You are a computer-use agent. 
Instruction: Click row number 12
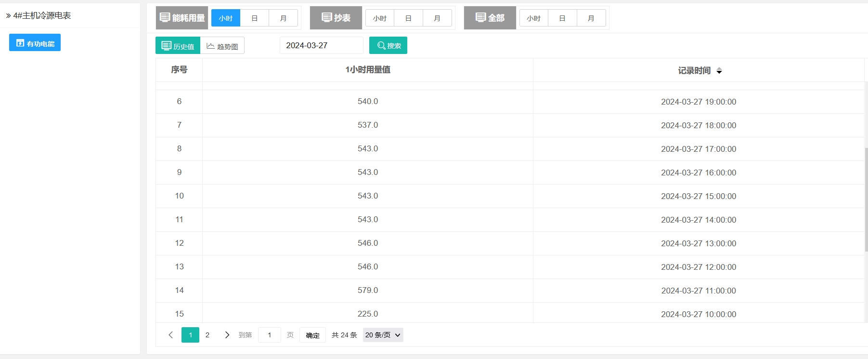coord(179,243)
